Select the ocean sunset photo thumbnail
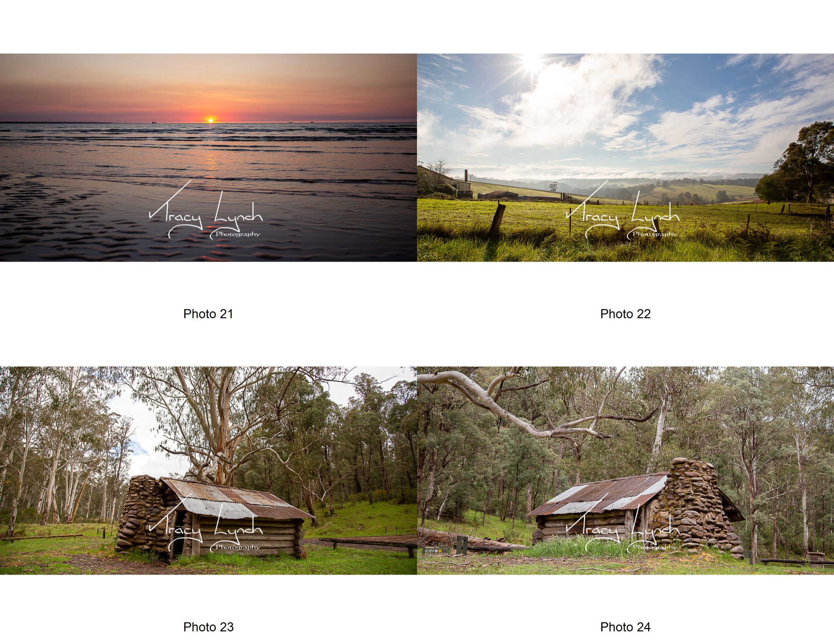Viewport: 834px width, 644px height. [x=208, y=157]
